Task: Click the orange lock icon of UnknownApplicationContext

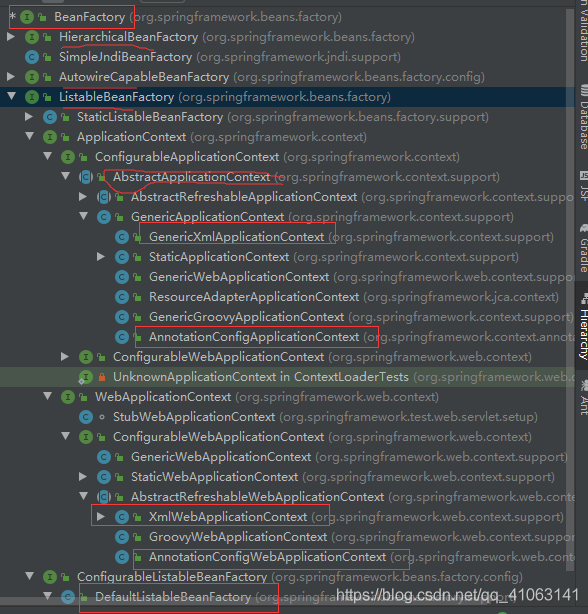Action: pos(102,377)
